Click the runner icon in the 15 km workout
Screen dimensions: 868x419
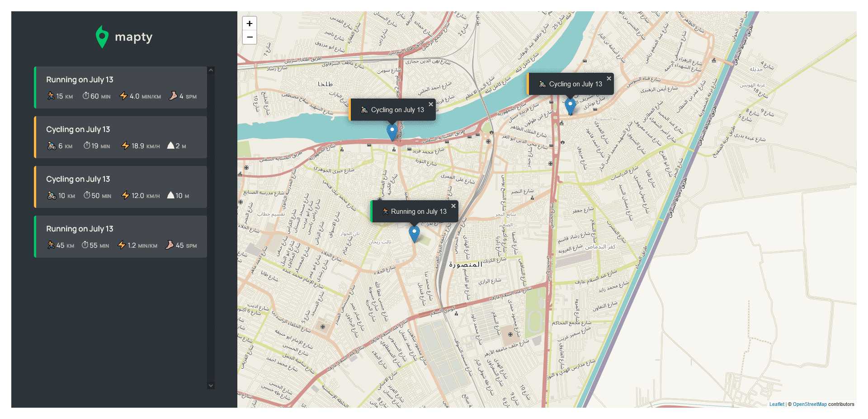[51, 96]
